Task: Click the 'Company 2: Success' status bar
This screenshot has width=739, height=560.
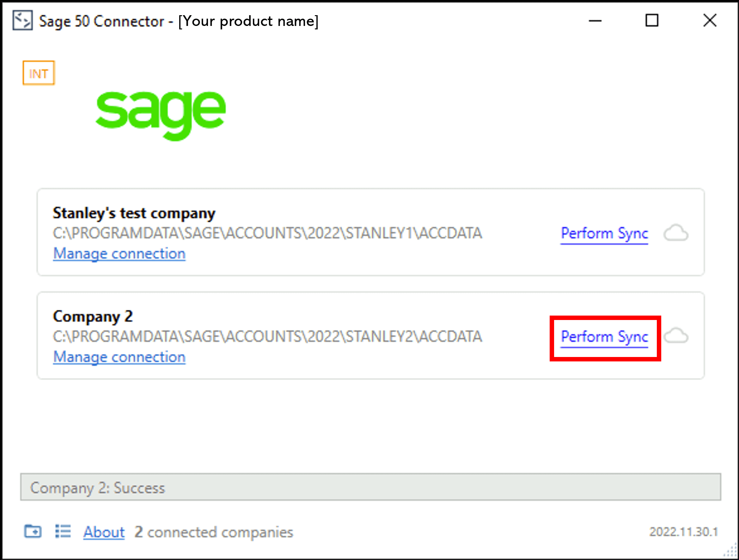Action: [x=370, y=487]
